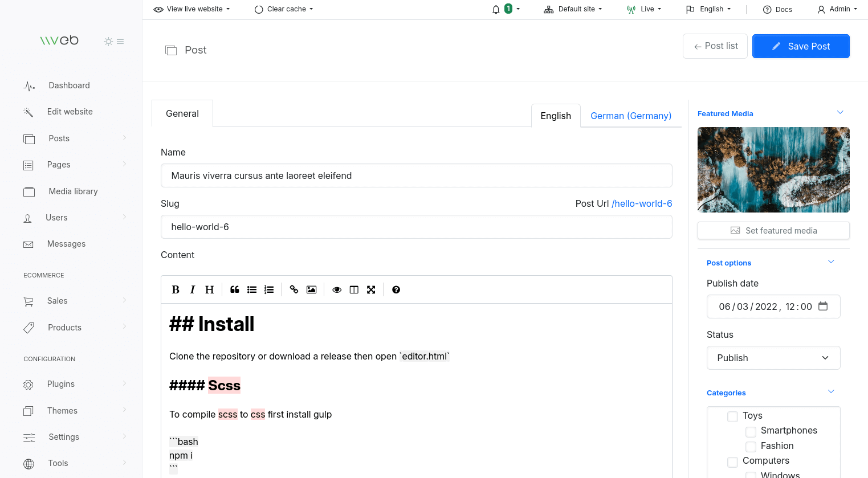Toggle fullscreen editor mode
The height and width of the screenshot is (478, 868).
click(x=371, y=290)
